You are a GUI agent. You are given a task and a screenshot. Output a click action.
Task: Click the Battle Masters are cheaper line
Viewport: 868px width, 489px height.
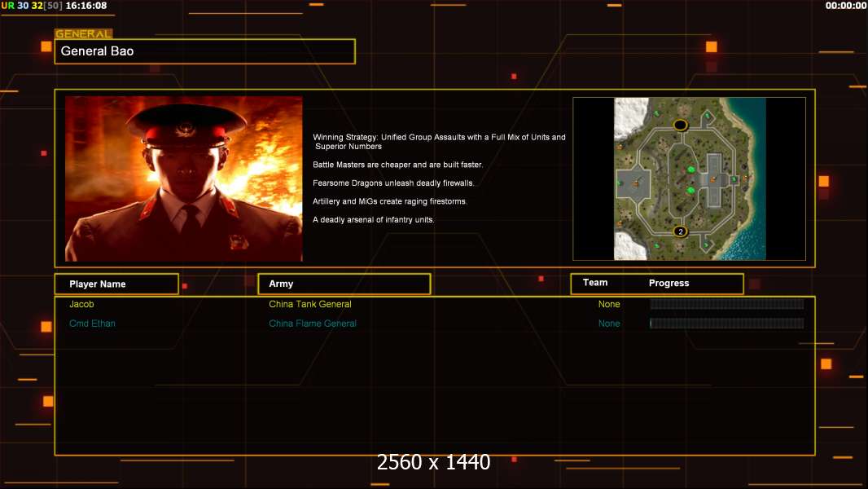(x=397, y=165)
